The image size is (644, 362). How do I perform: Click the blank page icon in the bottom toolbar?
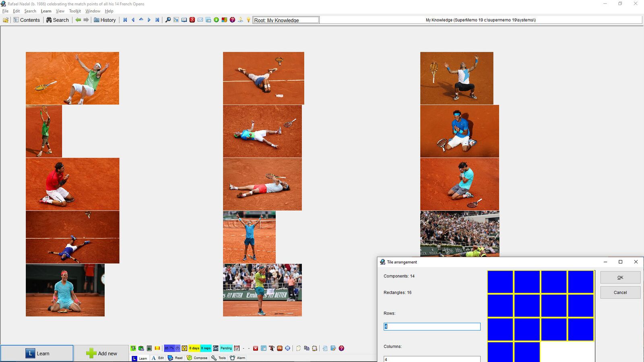click(x=298, y=348)
